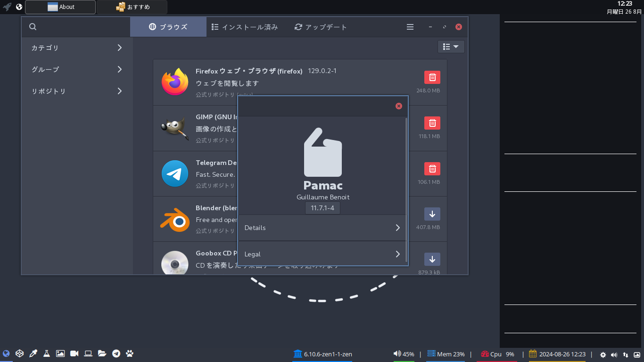Viewport: 644px width, 362px height.
Task: Click the GIMP mascot icon
Action: (175, 128)
